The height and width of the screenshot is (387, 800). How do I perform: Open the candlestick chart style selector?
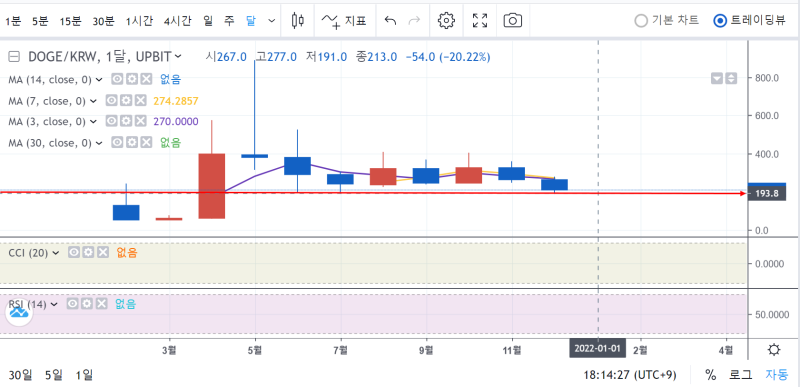pyautogui.click(x=297, y=20)
